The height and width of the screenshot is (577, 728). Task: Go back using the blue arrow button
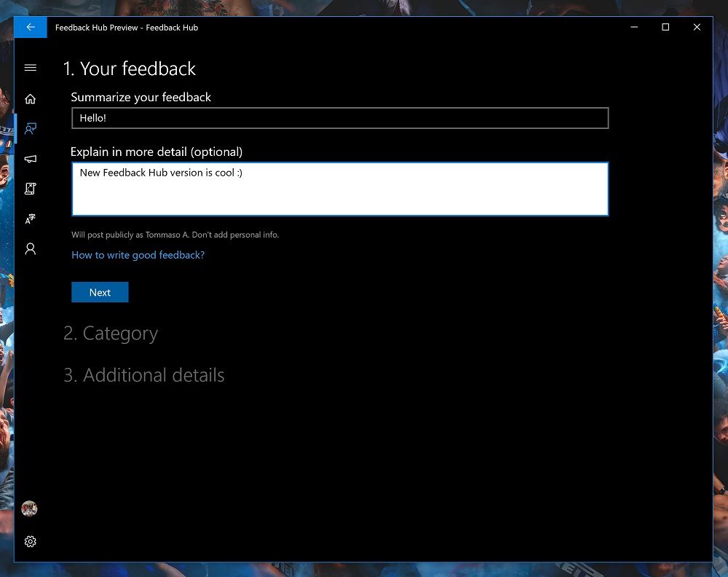pyautogui.click(x=31, y=28)
